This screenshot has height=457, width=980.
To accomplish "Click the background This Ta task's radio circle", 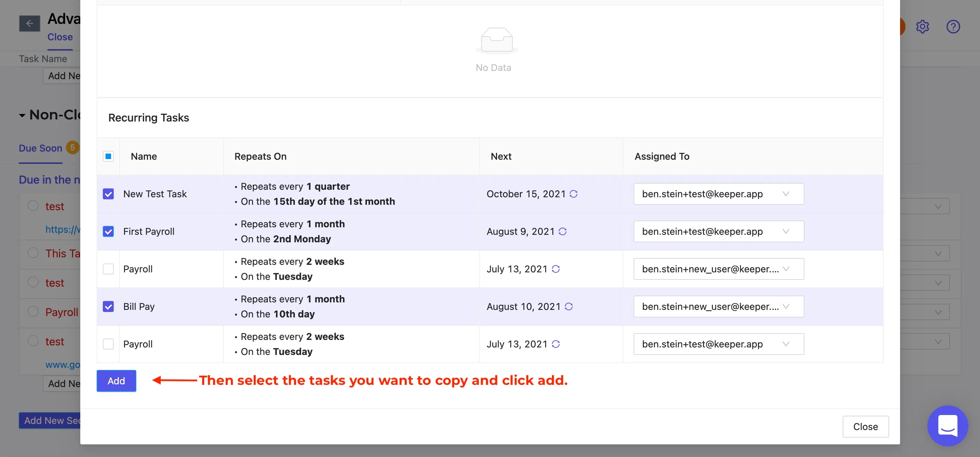I will click(x=33, y=253).
